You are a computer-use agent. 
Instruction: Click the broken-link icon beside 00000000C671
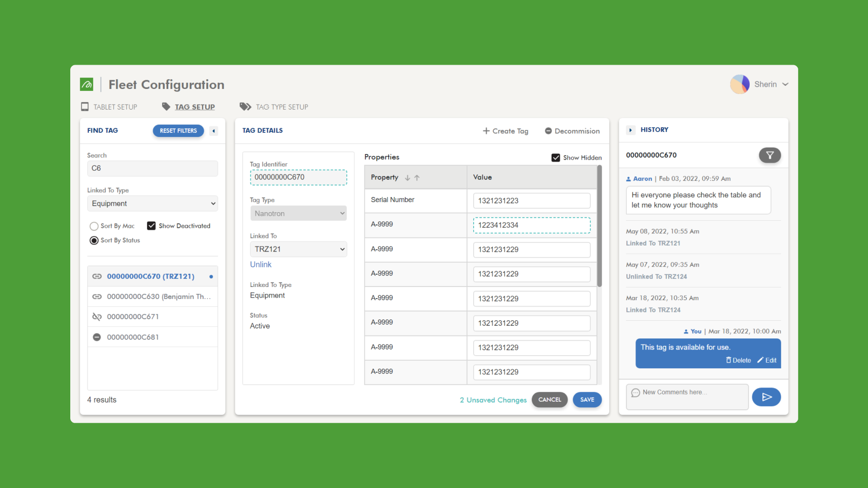tap(97, 316)
